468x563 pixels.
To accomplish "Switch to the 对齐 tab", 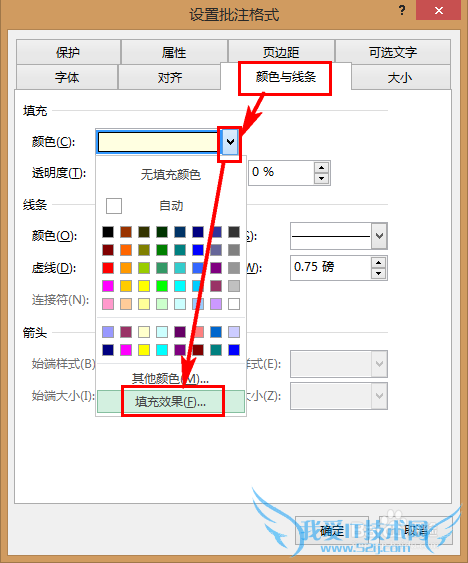I will (x=170, y=77).
